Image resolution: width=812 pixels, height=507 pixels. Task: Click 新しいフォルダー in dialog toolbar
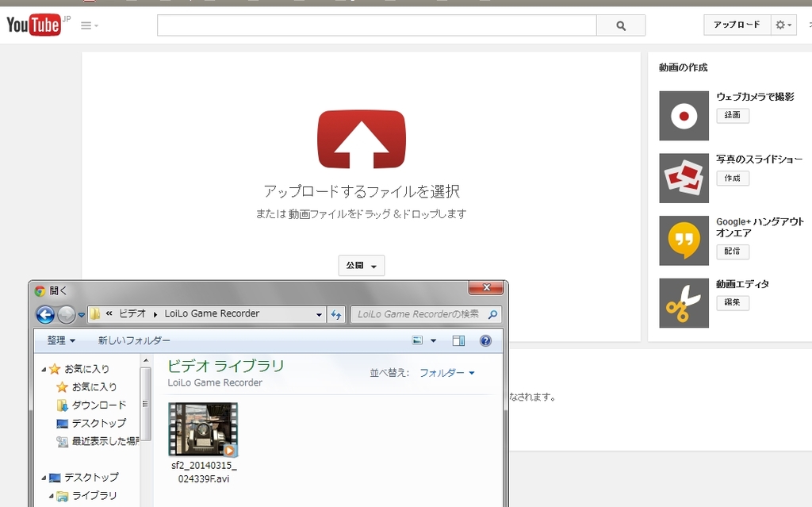[x=134, y=340]
